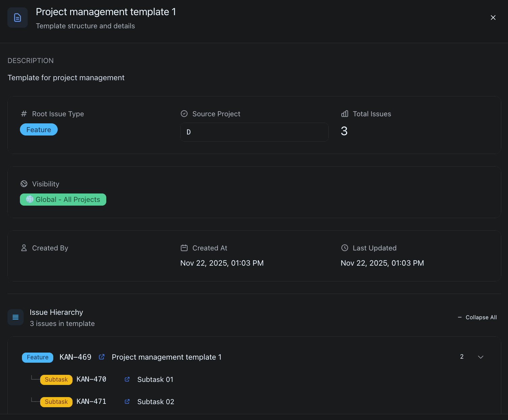Click the Global - All Projects badge
Viewport: 508px width, 420px height.
pos(63,200)
